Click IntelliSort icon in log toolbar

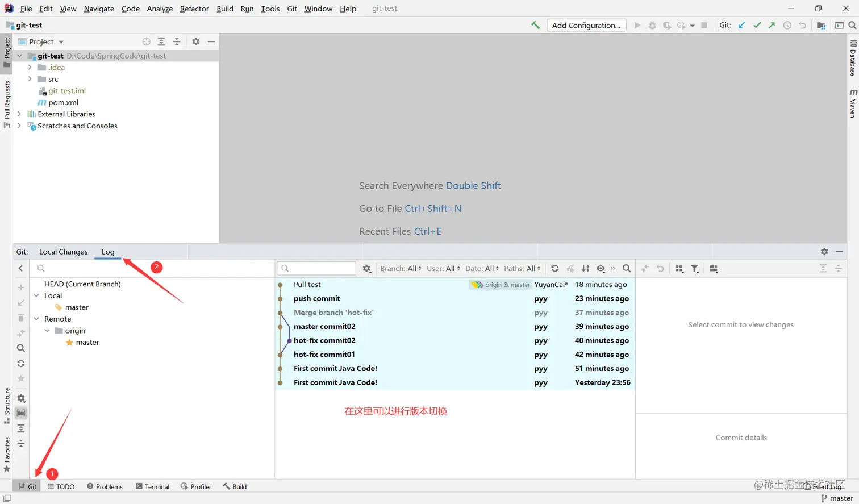coord(585,268)
